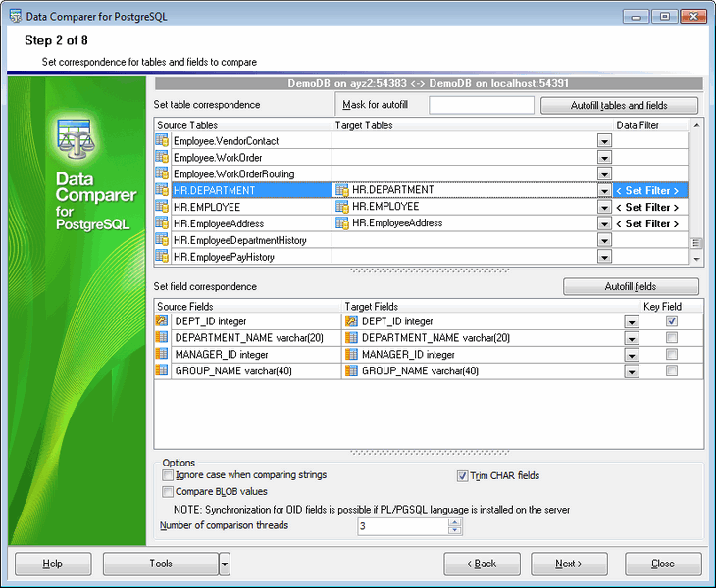Viewport: 716px width, 588px height.
Task: Enable Ignore case when comparing strings
Action: (168, 475)
